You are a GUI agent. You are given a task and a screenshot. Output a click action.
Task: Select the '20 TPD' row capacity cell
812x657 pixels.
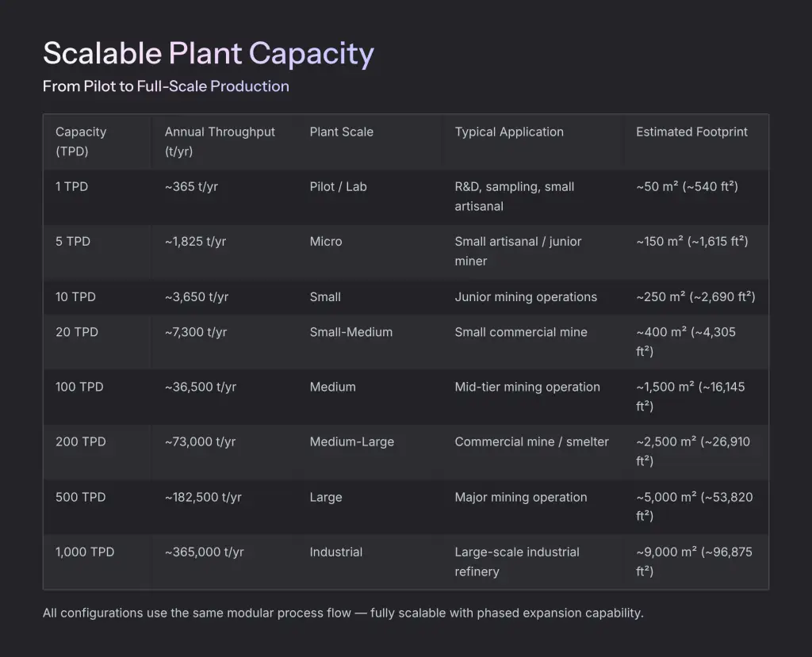pos(77,332)
